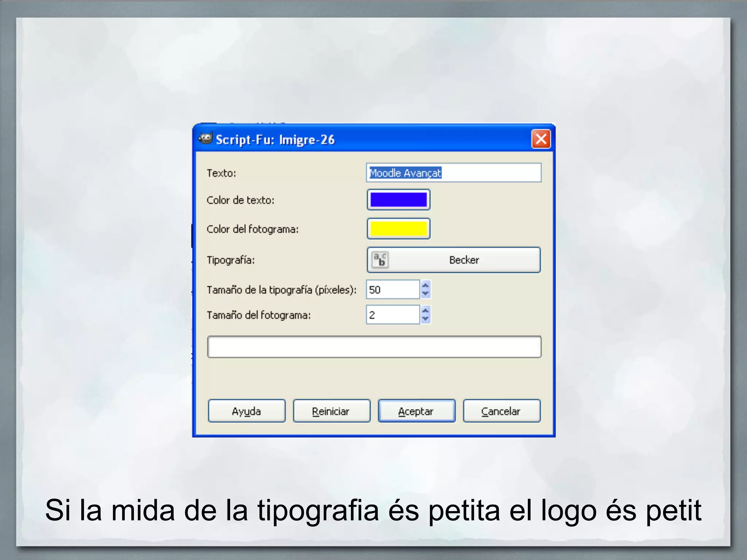This screenshot has height=560, width=747.
Task: Click 'Tamaño de la tipografía (píxeles):' label
Action: click(x=282, y=290)
